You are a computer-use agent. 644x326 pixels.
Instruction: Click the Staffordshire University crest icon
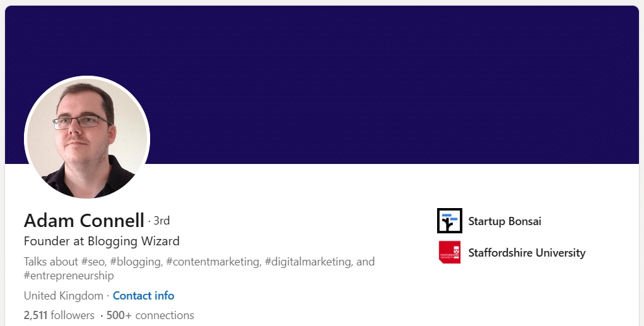coord(449,252)
